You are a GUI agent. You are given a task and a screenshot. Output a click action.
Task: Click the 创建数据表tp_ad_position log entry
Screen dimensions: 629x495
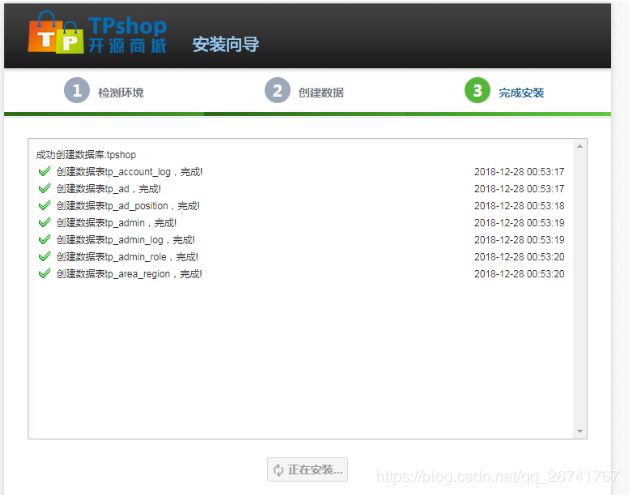click(x=128, y=206)
